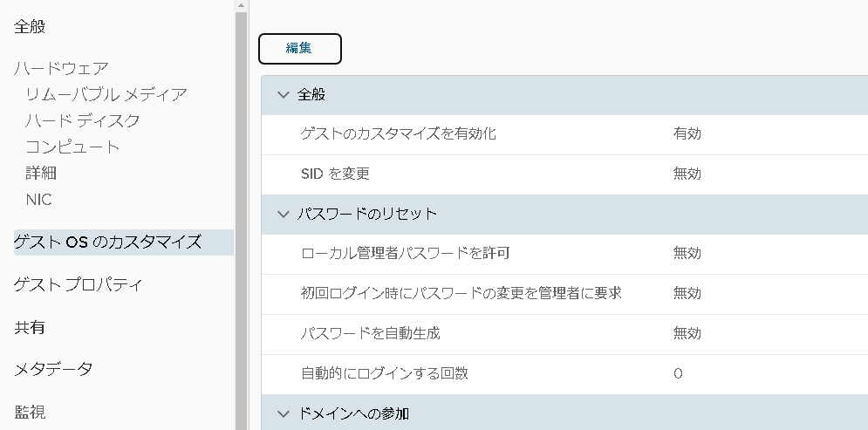This screenshot has height=430, width=868.
Task: Open ゲスト プロパティ sidebar item
Action: pos(78,284)
